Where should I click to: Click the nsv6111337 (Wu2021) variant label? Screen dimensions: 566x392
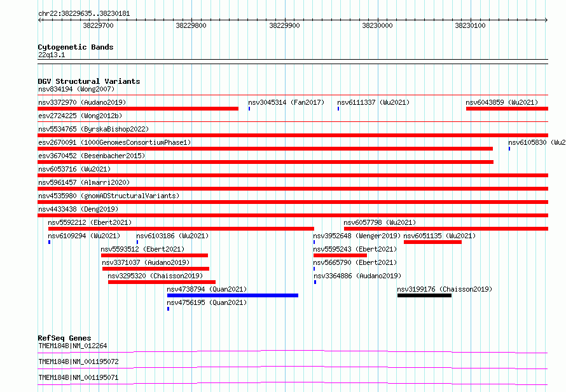[373, 102]
